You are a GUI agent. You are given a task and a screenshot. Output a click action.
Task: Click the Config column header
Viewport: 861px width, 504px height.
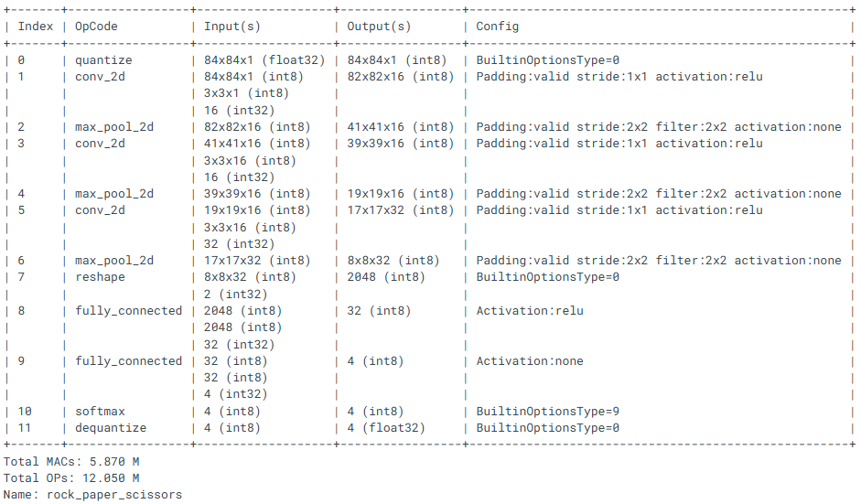[497, 27]
